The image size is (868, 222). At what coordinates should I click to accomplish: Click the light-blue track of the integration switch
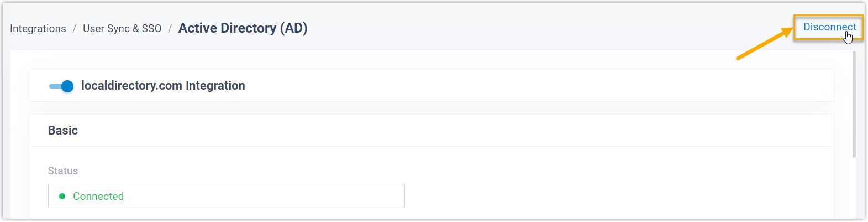(x=54, y=86)
